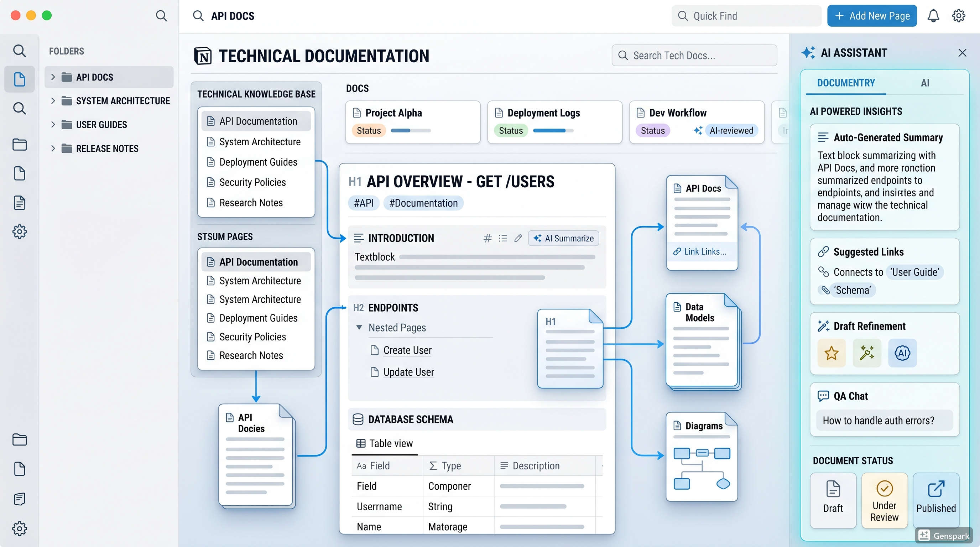Click the topmost search icon in the left rail
Image resolution: width=980 pixels, height=547 pixels.
tap(19, 51)
